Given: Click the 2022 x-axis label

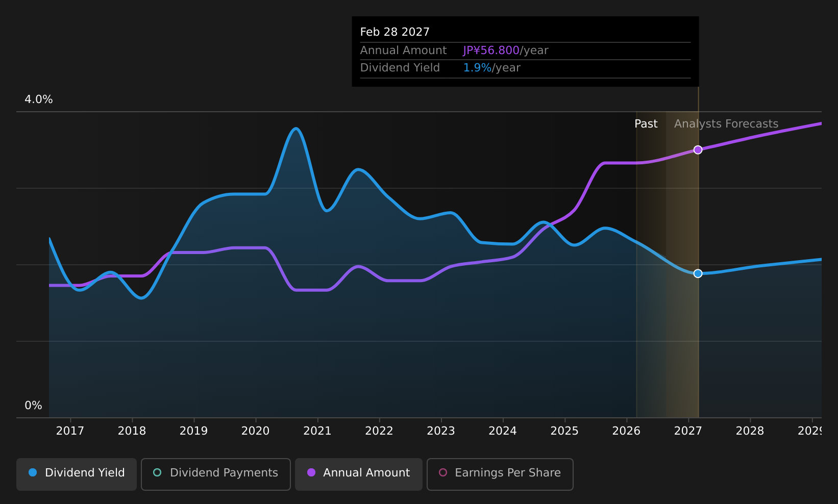Looking at the screenshot, I should point(379,431).
